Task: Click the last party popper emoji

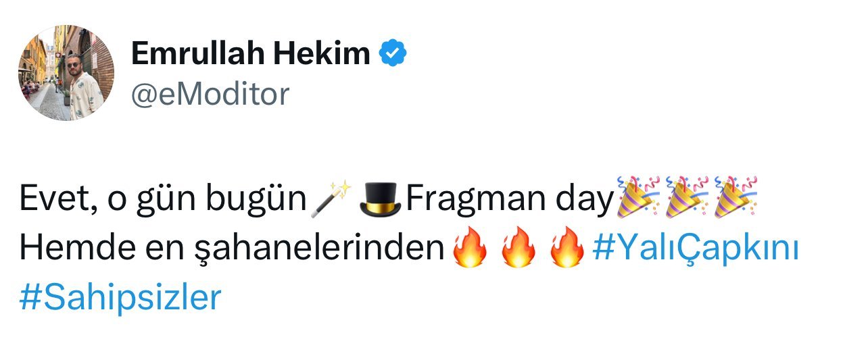Action: [736, 197]
